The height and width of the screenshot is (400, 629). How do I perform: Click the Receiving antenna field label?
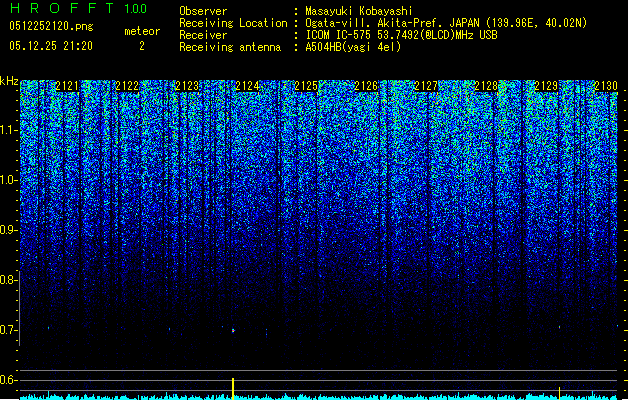pos(230,47)
